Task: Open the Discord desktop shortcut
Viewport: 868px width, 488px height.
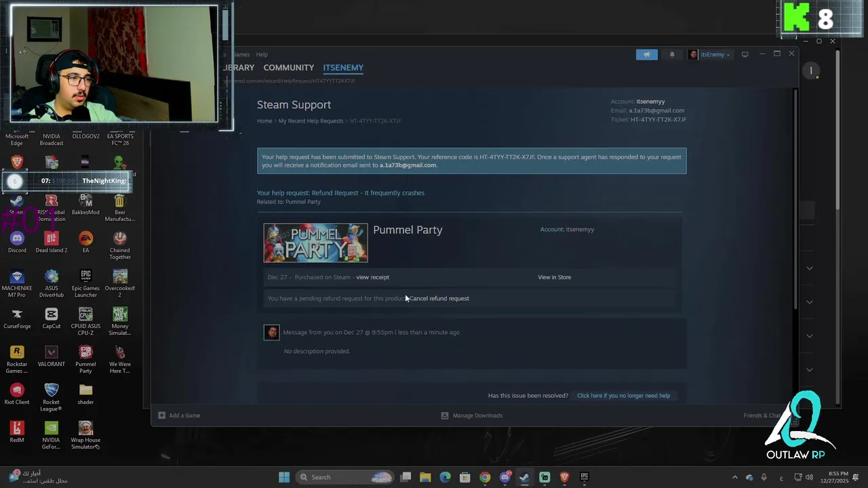Action: [x=17, y=242]
